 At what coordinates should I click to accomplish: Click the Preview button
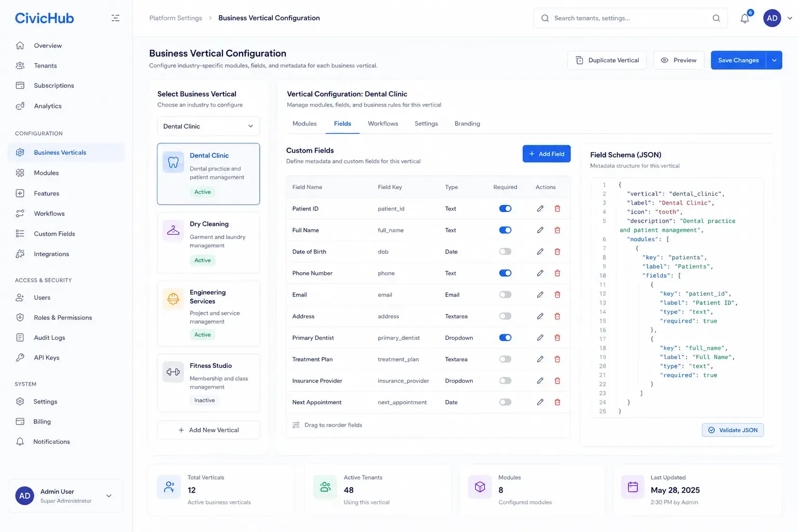pyautogui.click(x=679, y=60)
